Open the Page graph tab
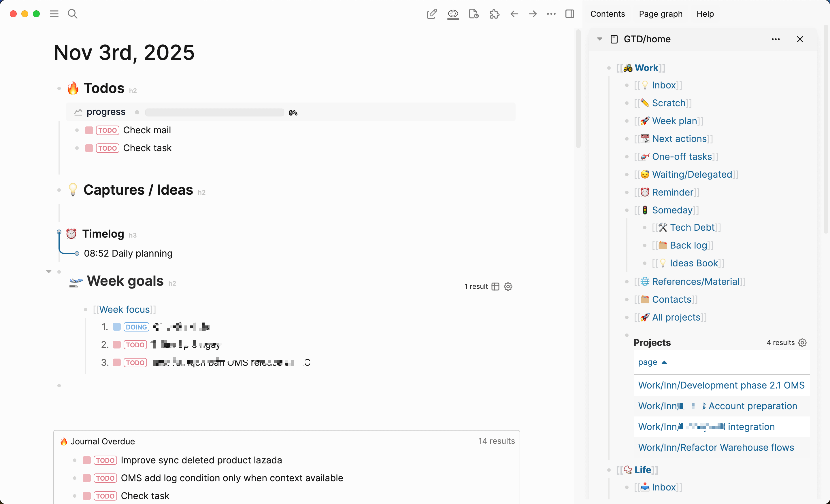Viewport: 830px width, 504px height. (660, 14)
